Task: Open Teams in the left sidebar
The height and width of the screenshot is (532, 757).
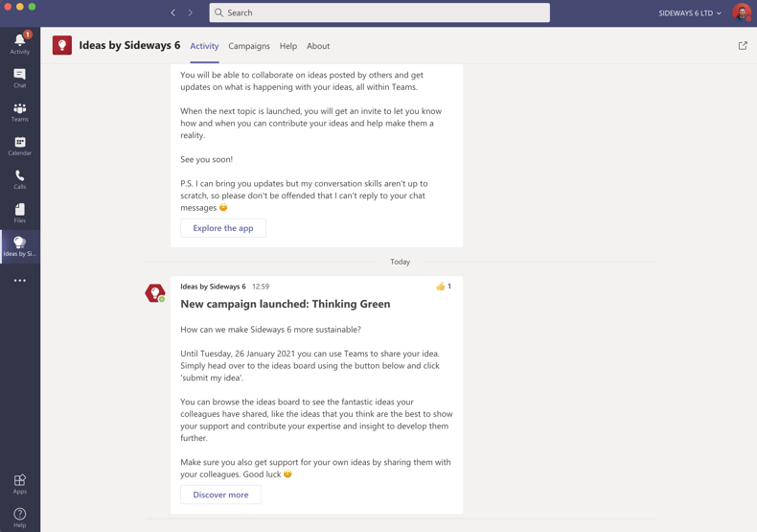Action: click(x=20, y=112)
